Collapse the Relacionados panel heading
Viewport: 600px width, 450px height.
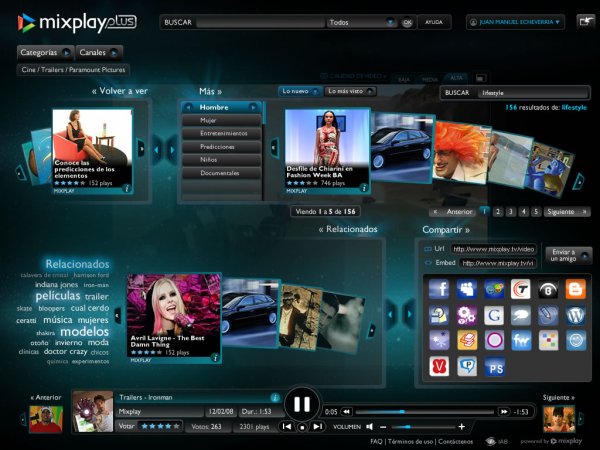click(x=348, y=229)
